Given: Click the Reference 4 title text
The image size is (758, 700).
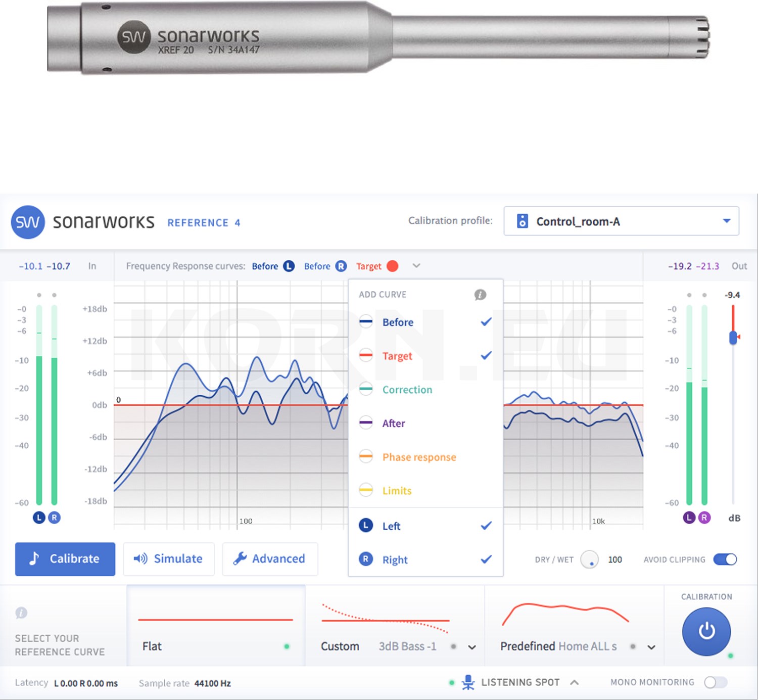Looking at the screenshot, I should (x=204, y=223).
